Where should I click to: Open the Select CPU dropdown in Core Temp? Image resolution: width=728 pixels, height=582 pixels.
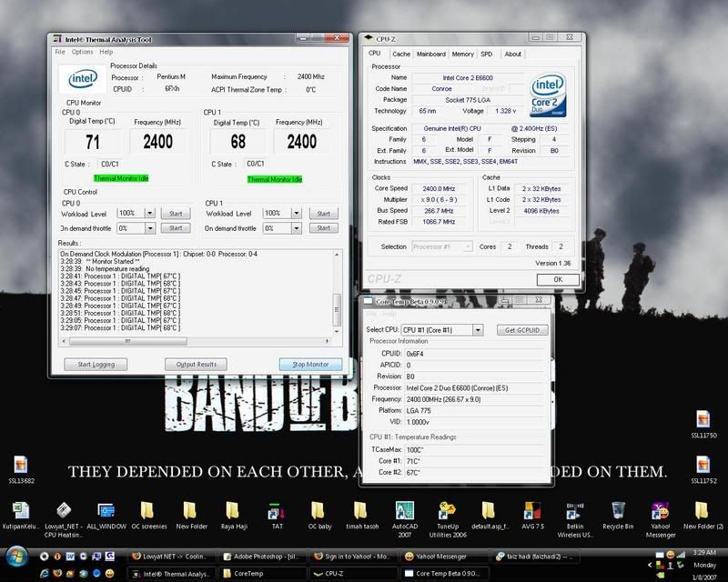441,329
